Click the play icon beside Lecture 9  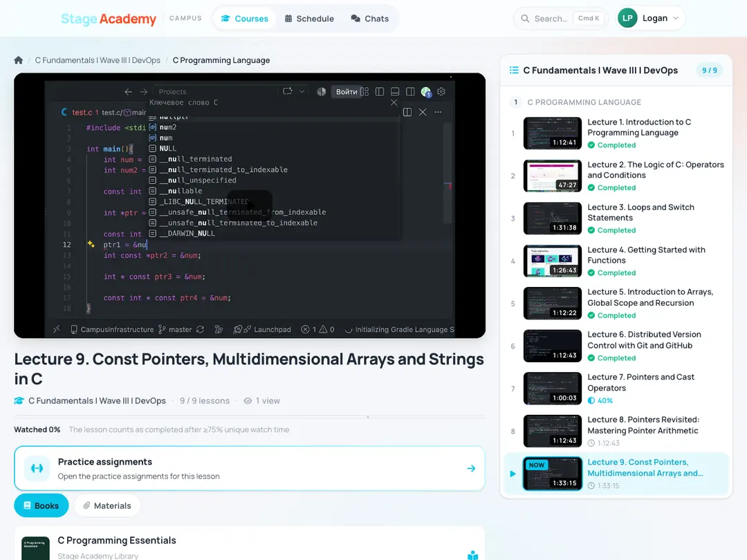[x=513, y=474]
